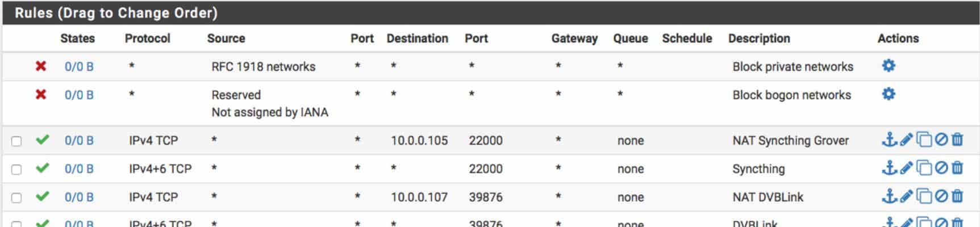Tick checkbox for the Syncthing rule
980x227 pixels.
16,169
